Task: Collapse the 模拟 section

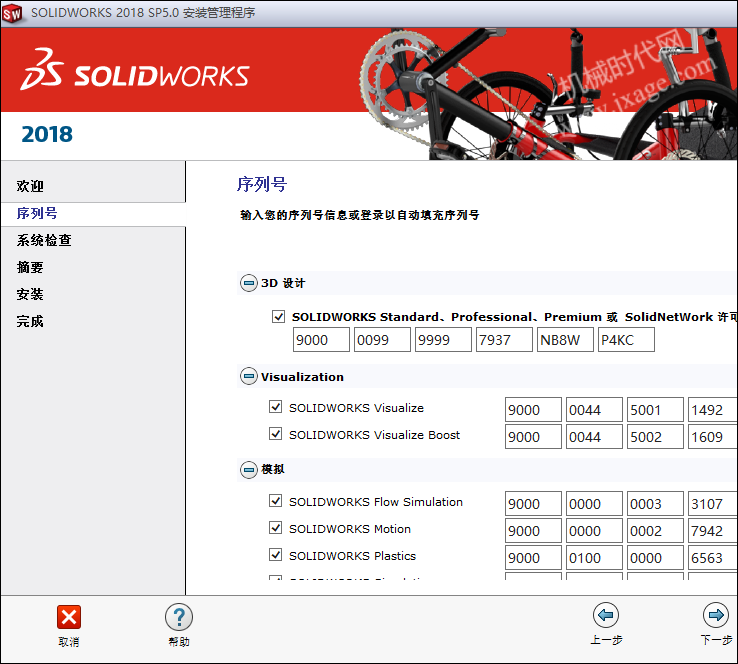Action: (249, 470)
